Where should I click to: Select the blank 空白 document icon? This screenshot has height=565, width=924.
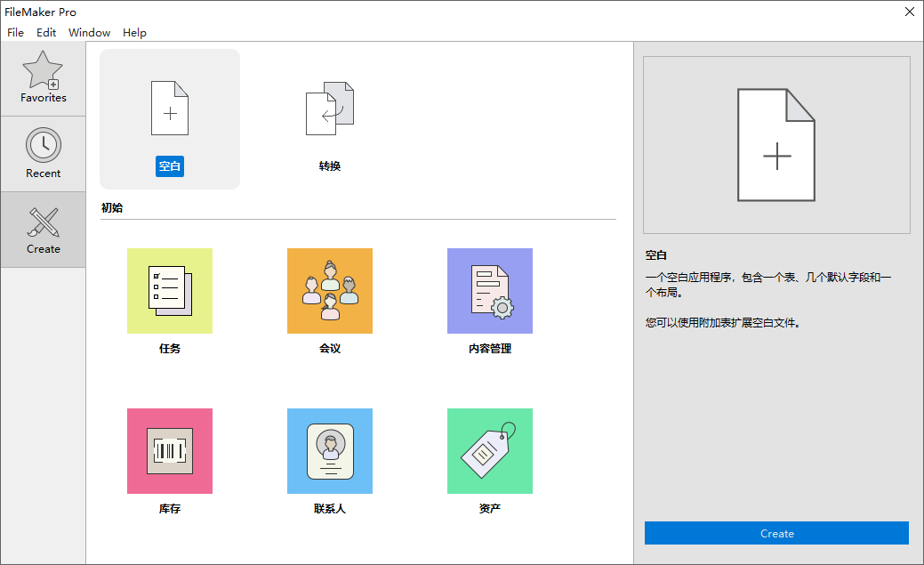(170, 109)
